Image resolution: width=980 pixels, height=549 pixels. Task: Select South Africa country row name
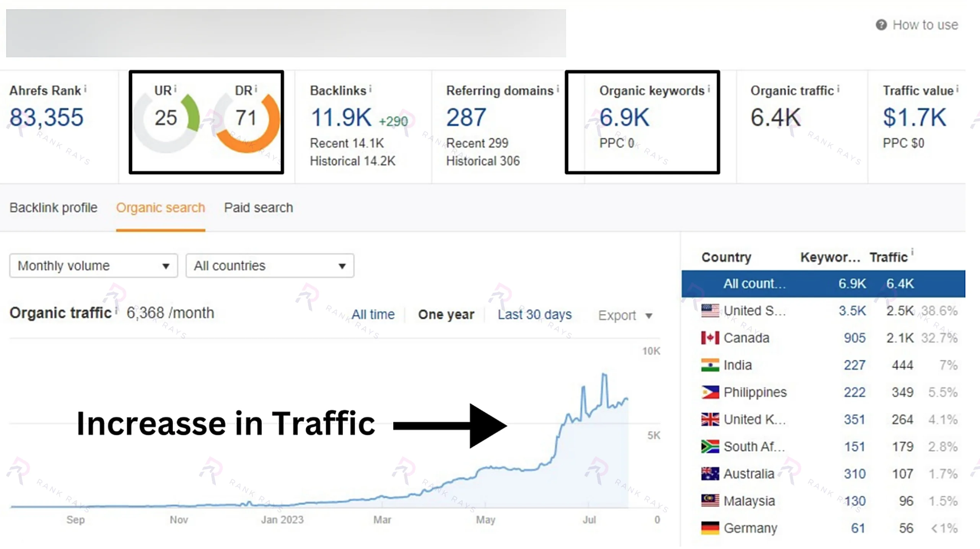tap(754, 447)
